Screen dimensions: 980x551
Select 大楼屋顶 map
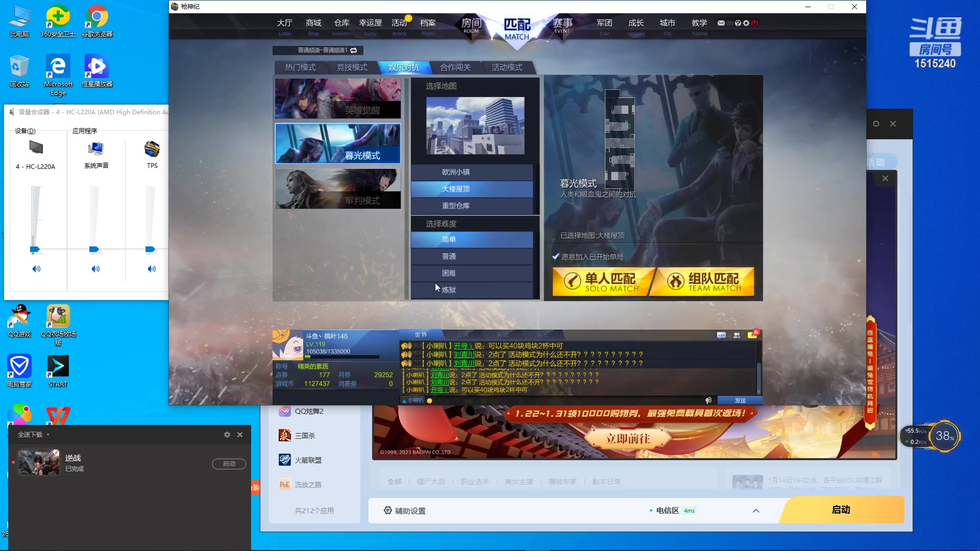tap(472, 189)
